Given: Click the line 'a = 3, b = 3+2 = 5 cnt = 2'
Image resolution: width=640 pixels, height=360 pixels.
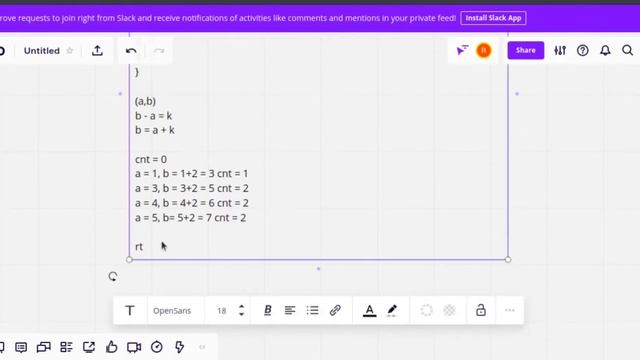Looking at the screenshot, I should coord(191,189).
